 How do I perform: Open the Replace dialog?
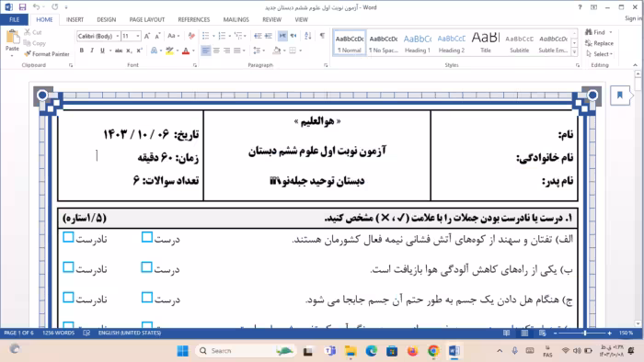pyautogui.click(x=599, y=43)
